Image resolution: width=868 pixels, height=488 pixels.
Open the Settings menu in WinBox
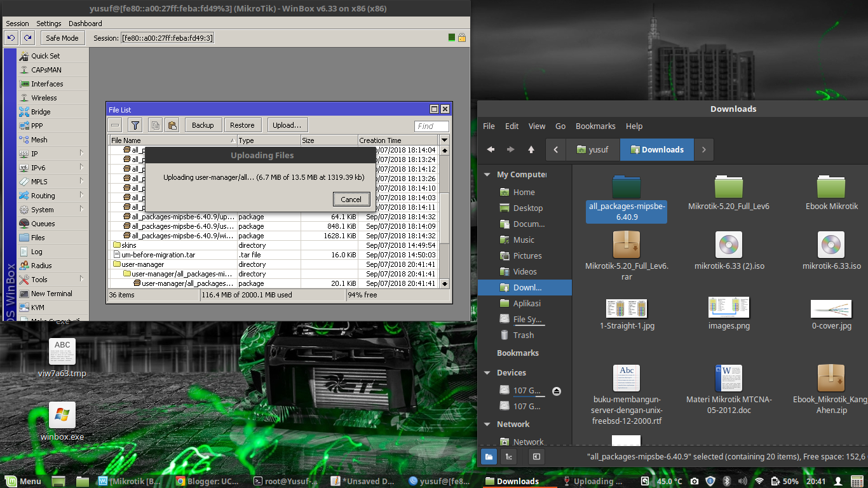pyautogui.click(x=49, y=24)
